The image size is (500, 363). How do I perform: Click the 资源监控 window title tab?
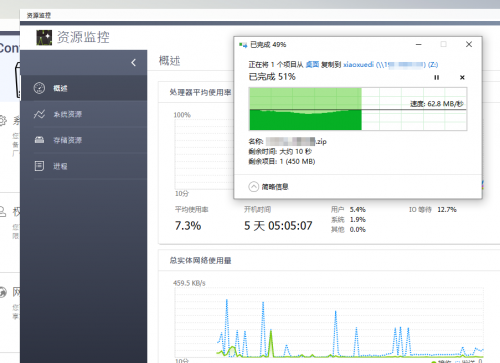[39, 15]
